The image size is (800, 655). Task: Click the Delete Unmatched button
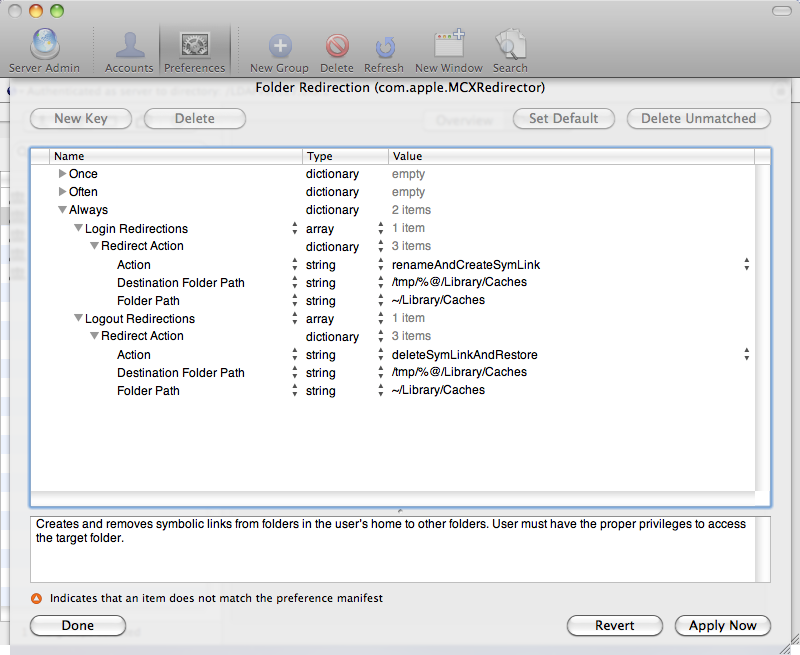(698, 118)
